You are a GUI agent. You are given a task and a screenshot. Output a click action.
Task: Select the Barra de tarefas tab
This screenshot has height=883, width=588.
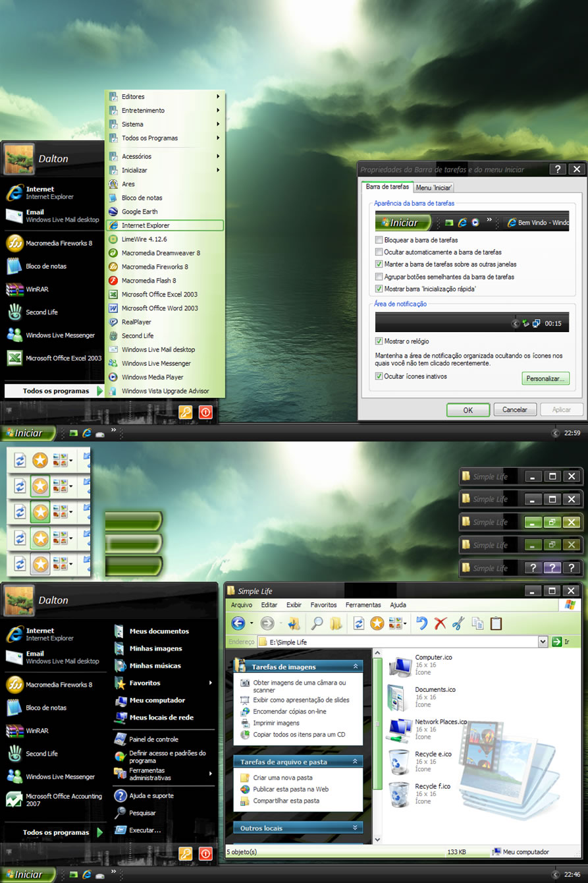point(387,187)
